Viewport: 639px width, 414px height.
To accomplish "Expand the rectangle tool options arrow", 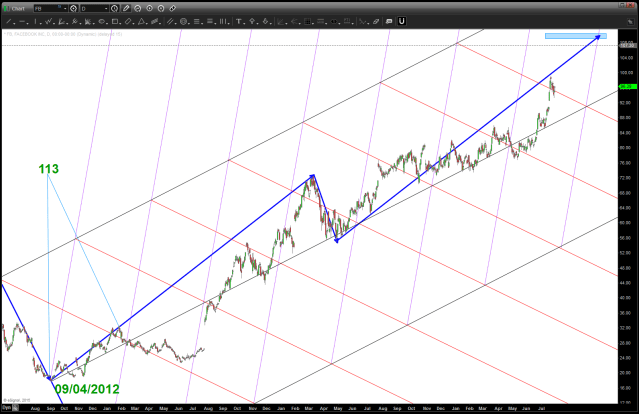I will pyautogui.click(x=121, y=23).
